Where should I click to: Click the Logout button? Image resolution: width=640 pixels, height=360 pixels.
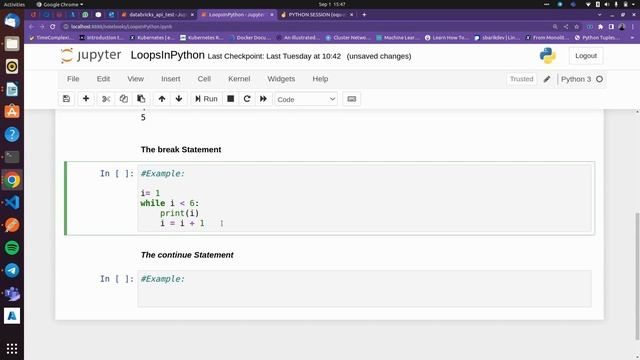586,56
